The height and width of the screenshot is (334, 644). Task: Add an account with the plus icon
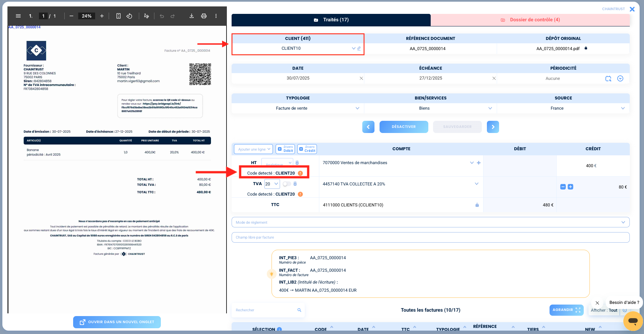pos(478,162)
